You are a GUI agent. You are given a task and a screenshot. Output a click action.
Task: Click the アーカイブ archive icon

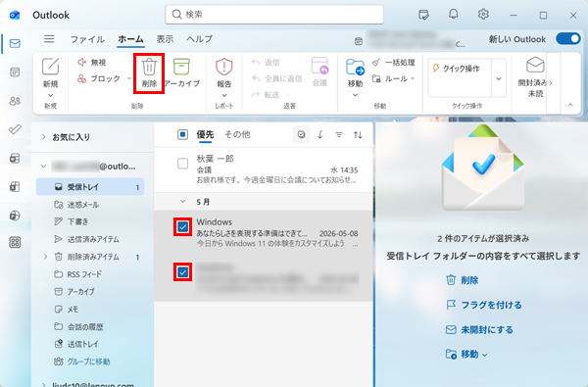(x=181, y=67)
